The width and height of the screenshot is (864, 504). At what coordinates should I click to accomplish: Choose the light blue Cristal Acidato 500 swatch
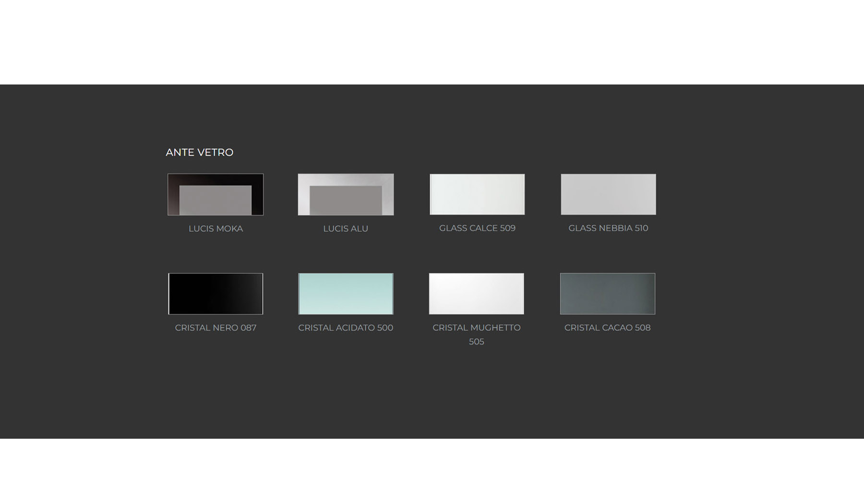coord(346,294)
